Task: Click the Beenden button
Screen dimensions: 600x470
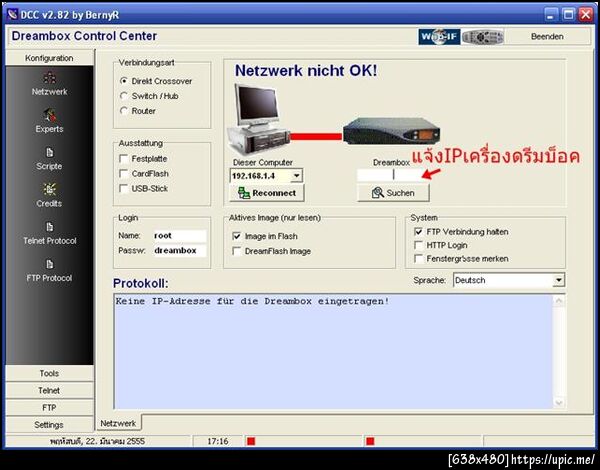Action: (x=547, y=37)
